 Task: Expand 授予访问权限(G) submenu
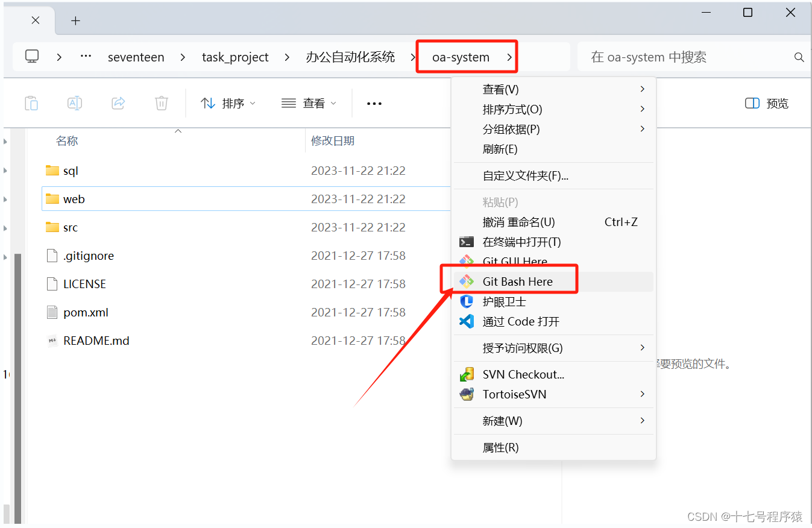tap(553, 348)
